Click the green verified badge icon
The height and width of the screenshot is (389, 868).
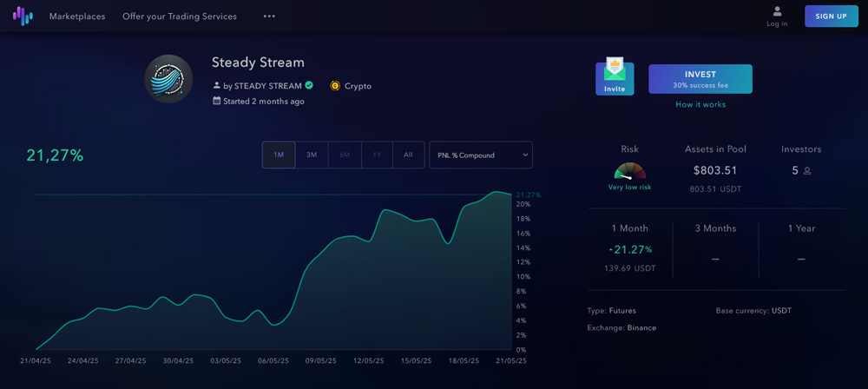[x=309, y=85]
